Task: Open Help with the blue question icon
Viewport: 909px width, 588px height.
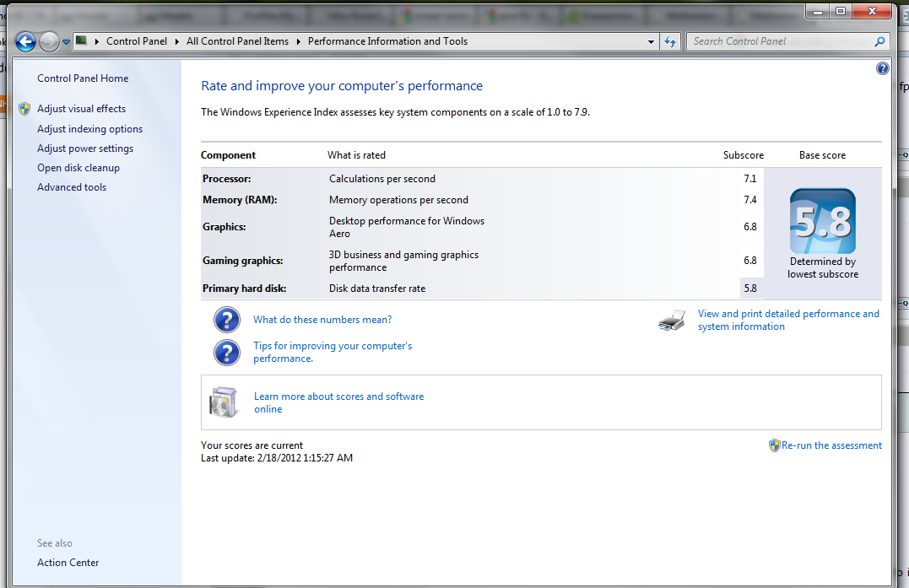Action: 882,68
